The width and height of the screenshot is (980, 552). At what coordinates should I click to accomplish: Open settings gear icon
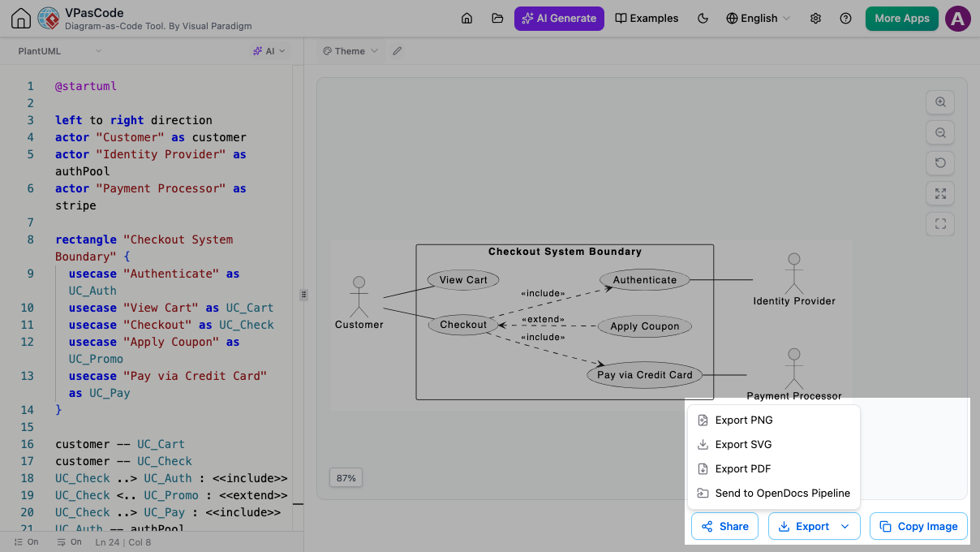pyautogui.click(x=816, y=18)
